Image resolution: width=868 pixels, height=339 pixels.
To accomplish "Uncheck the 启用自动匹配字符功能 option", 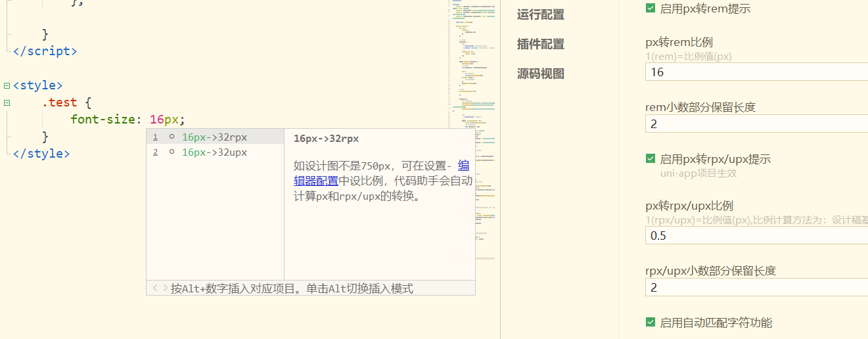I will click(x=651, y=323).
